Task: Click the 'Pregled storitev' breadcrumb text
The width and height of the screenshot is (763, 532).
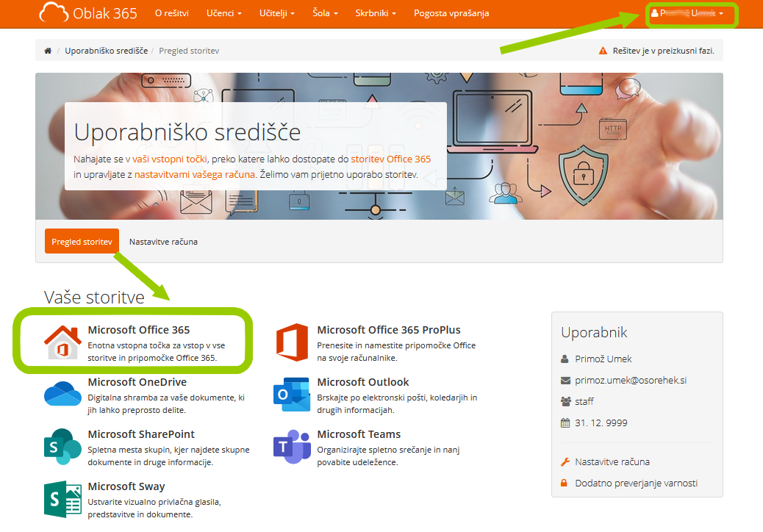Action: 189,51
